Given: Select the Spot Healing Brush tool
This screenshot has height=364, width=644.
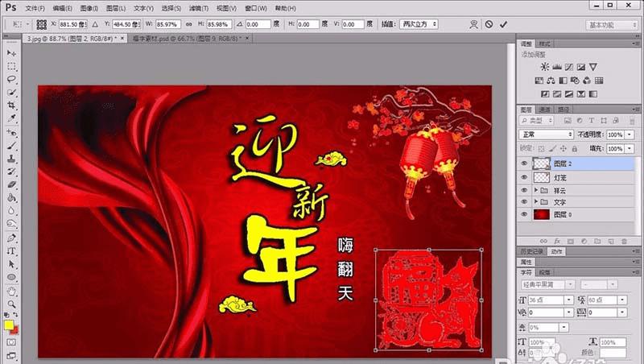Looking at the screenshot, I should point(11,132).
